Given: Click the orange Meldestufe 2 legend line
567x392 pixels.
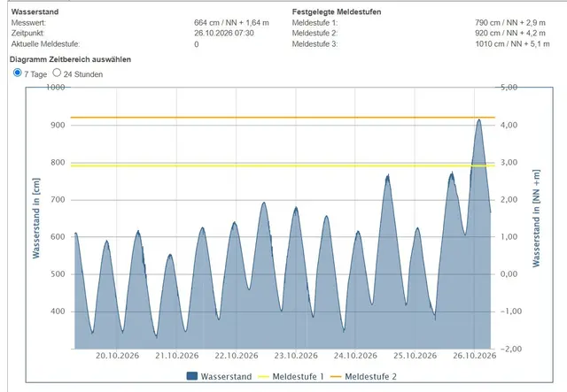Looking at the screenshot, I should (x=336, y=377).
